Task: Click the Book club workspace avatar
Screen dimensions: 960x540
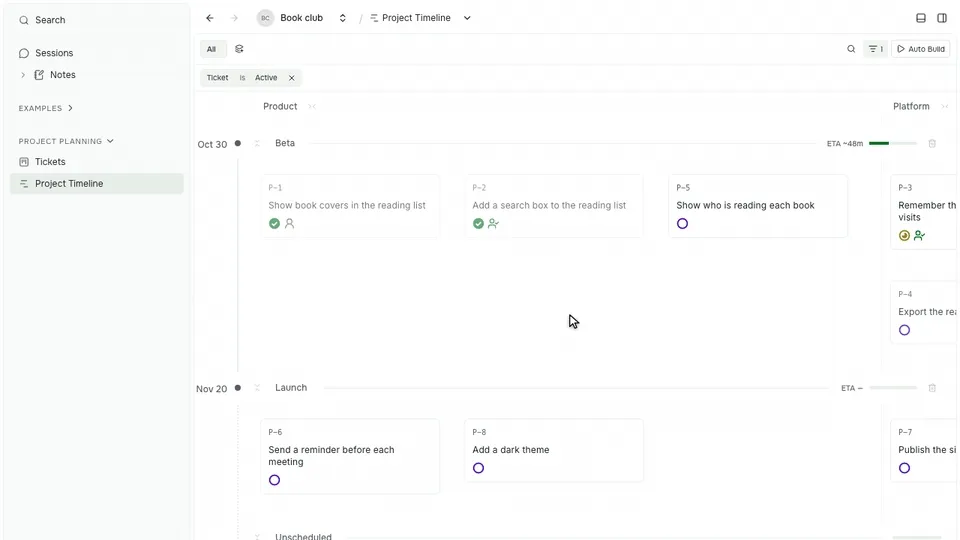Action: [265, 18]
